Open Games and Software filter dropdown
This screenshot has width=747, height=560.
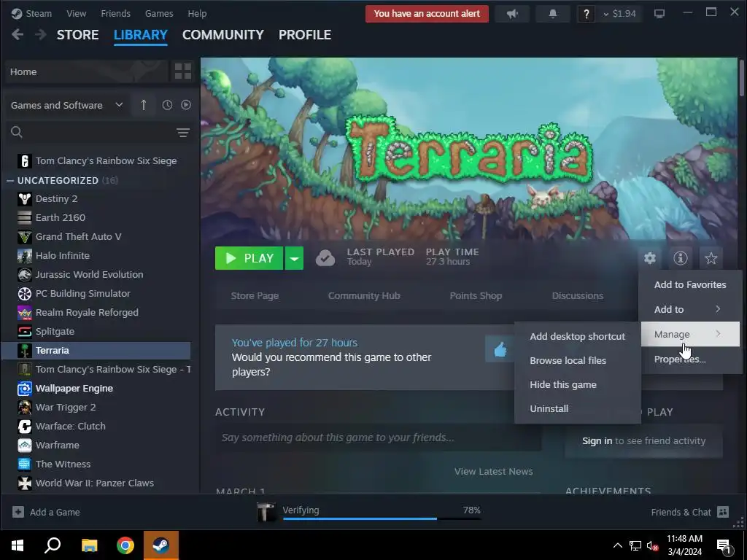coord(66,105)
